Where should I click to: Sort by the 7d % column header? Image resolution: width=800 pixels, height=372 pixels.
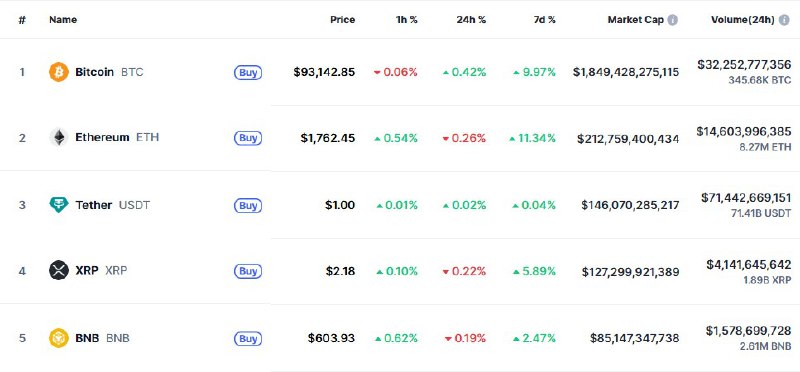[543, 20]
